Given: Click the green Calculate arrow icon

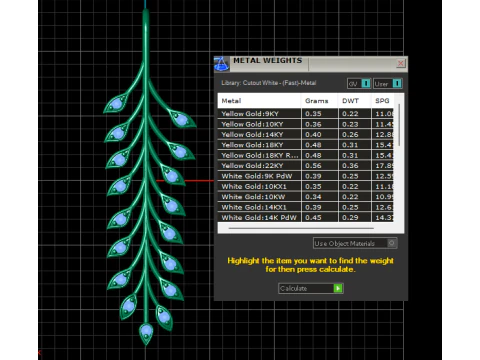Looking at the screenshot, I should 338,288.
